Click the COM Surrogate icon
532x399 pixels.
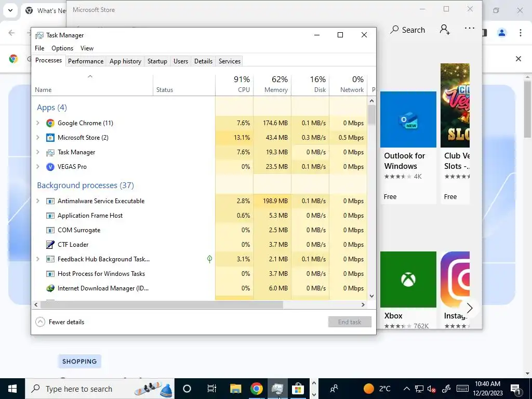coord(50,230)
